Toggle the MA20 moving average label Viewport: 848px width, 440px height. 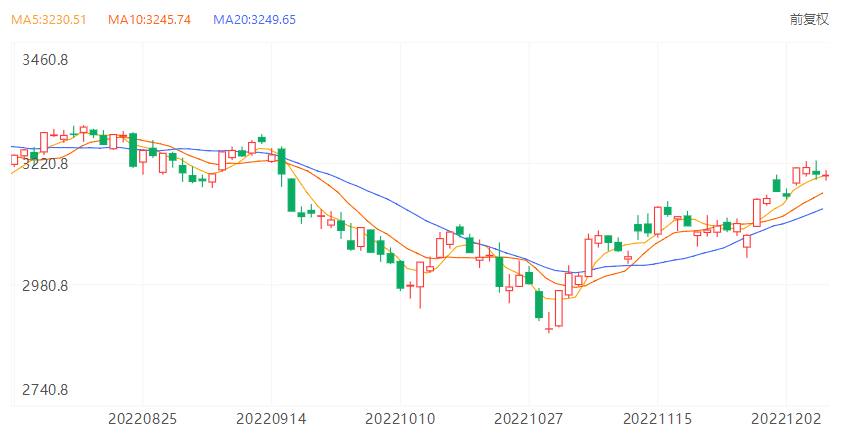click(x=254, y=20)
